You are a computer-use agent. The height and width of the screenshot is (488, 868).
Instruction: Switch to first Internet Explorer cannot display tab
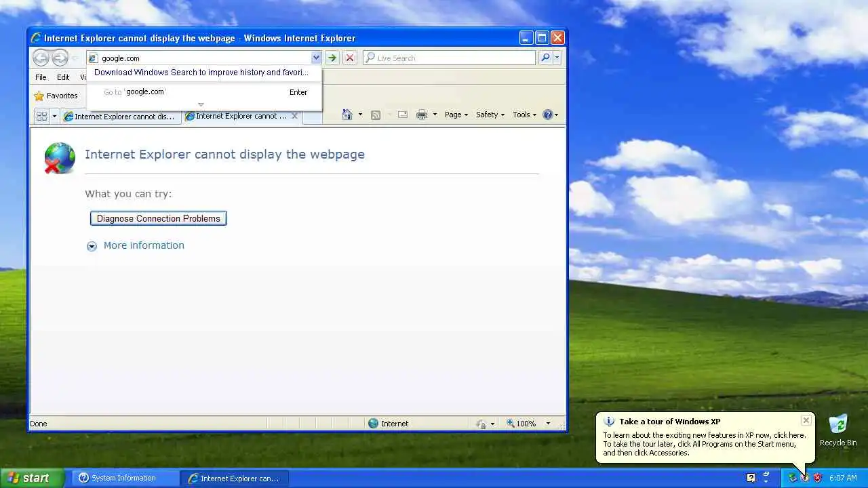121,117
